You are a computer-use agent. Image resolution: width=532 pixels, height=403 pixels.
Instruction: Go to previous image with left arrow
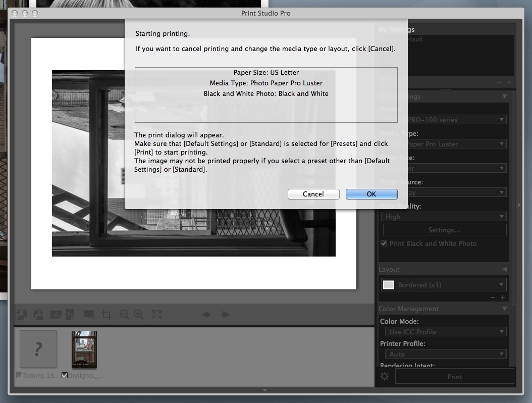206,315
